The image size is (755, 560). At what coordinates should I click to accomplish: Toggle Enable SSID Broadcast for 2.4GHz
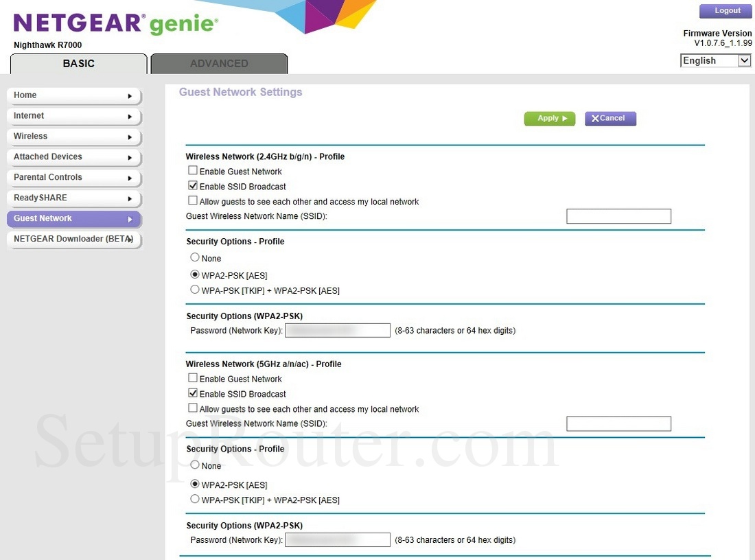coord(193,185)
